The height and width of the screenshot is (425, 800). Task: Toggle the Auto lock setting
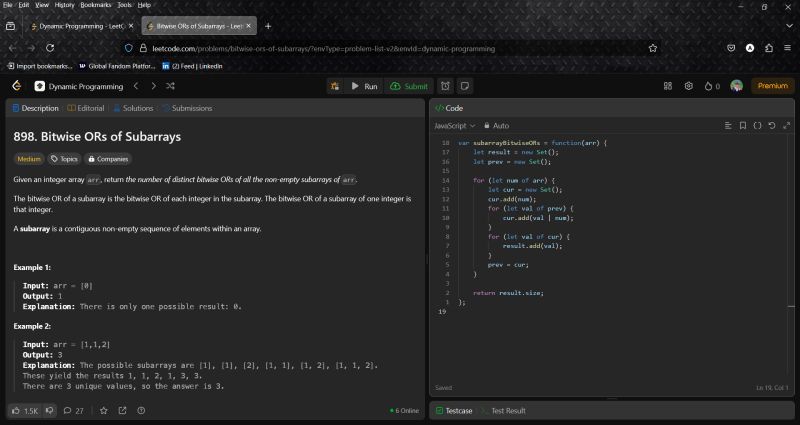pyautogui.click(x=496, y=126)
